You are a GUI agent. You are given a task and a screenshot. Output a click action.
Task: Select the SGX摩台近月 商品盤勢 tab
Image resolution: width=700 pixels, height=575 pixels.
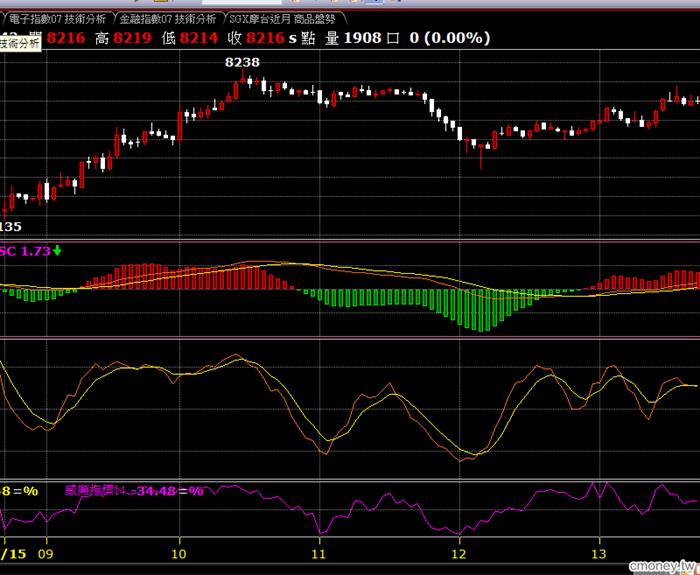[282, 19]
